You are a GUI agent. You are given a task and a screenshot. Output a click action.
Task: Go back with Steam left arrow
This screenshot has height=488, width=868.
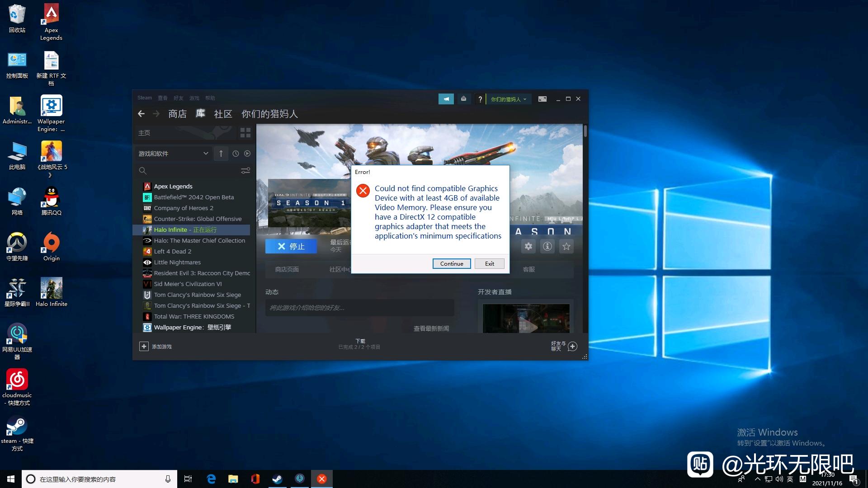(141, 114)
